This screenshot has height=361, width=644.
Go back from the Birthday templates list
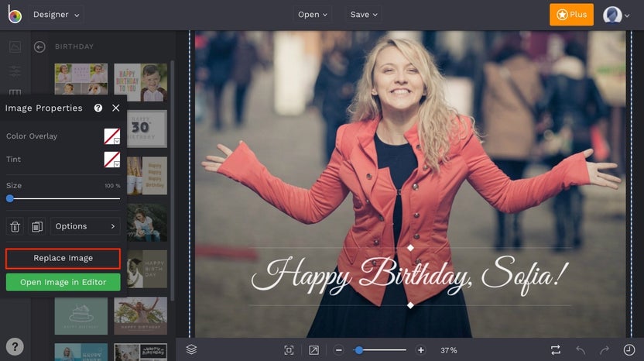click(x=39, y=46)
